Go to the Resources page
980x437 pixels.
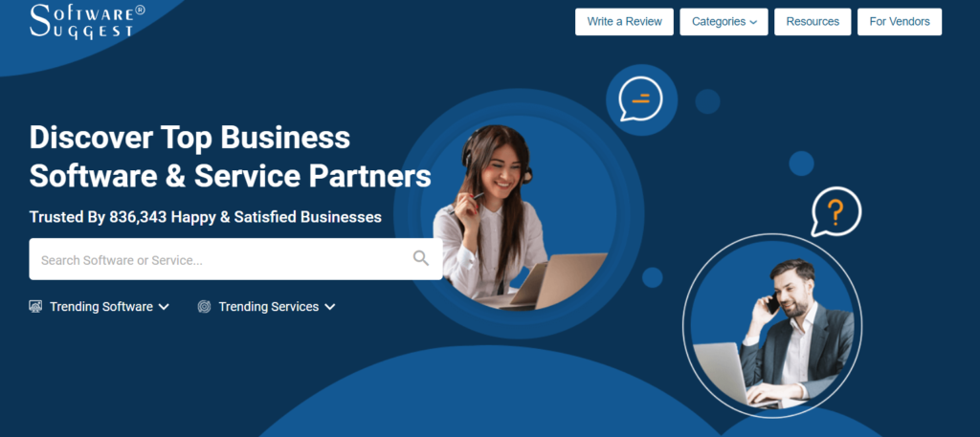[813, 22]
